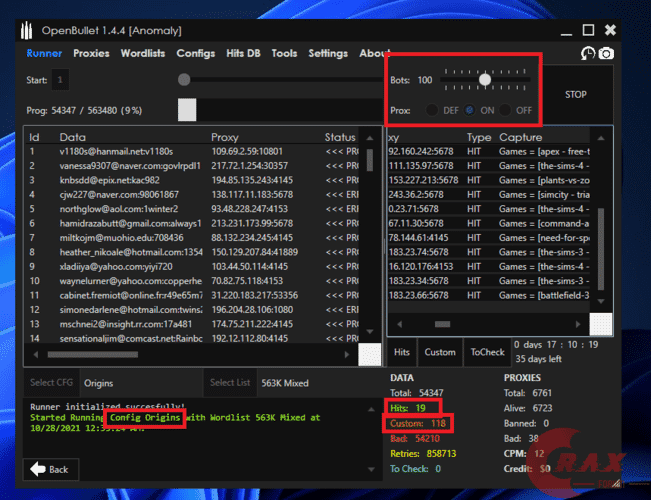Click the data list vertical scrollbar thumb

pos(370,160)
